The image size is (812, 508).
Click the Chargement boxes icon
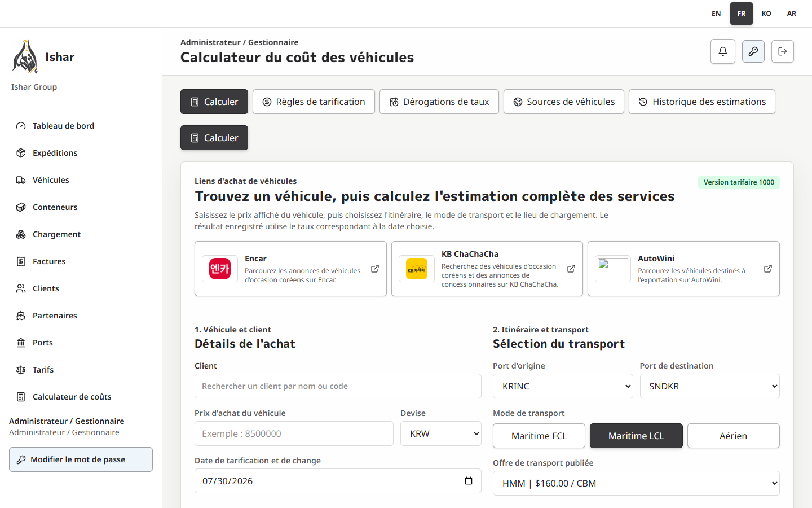21,234
